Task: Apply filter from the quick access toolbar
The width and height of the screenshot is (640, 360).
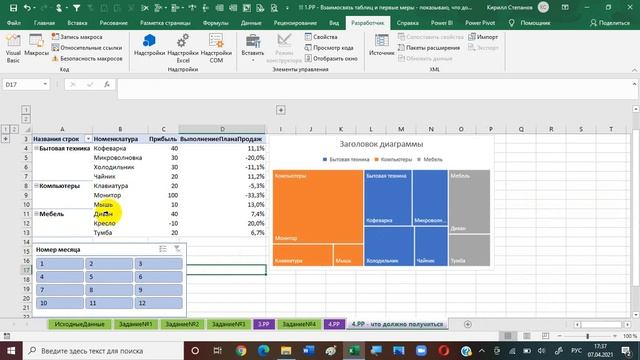Action: [x=76, y=8]
